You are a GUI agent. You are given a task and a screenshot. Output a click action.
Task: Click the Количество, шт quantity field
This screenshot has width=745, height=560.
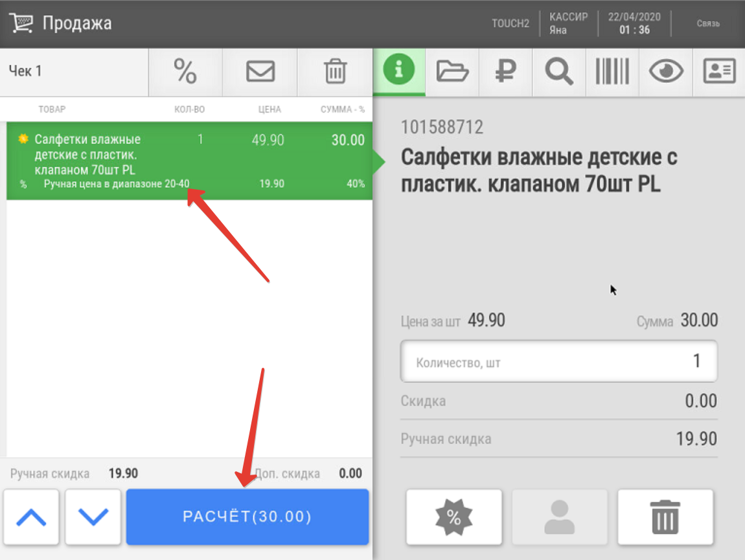(558, 361)
